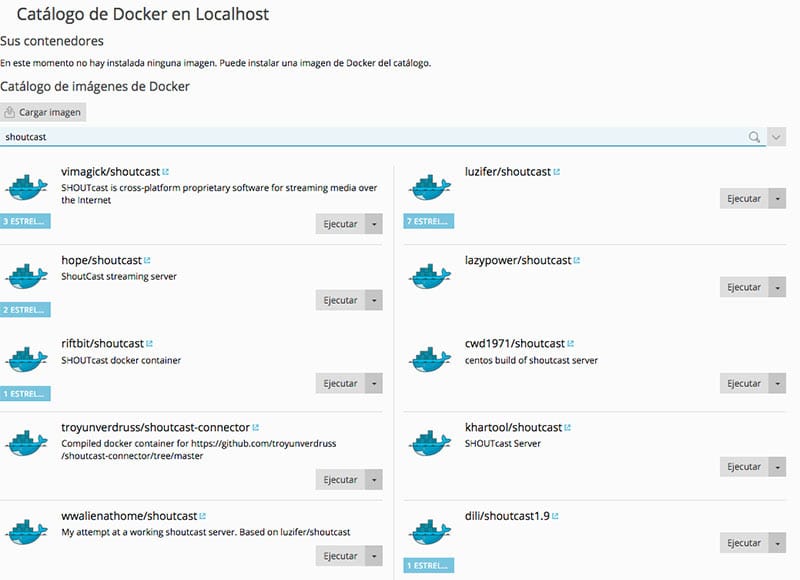Expand Ejecutar options arrow for khartool/shoutcast
This screenshot has width=800, height=580.
(778, 467)
